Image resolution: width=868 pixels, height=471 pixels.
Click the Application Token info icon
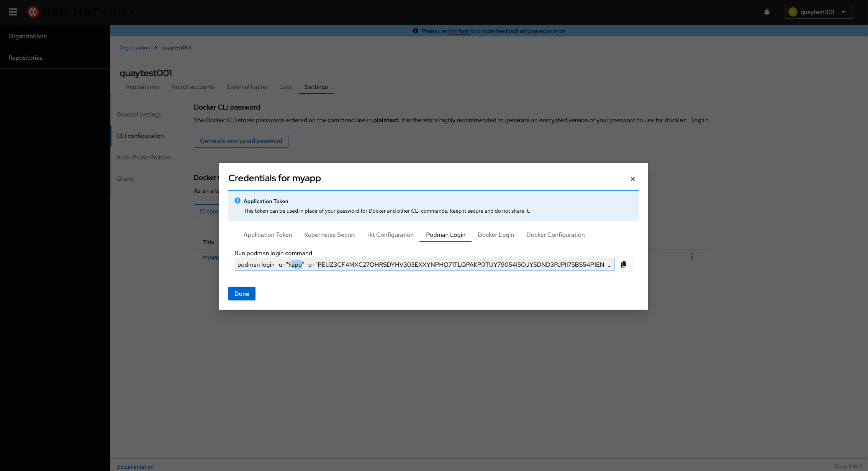(x=237, y=201)
